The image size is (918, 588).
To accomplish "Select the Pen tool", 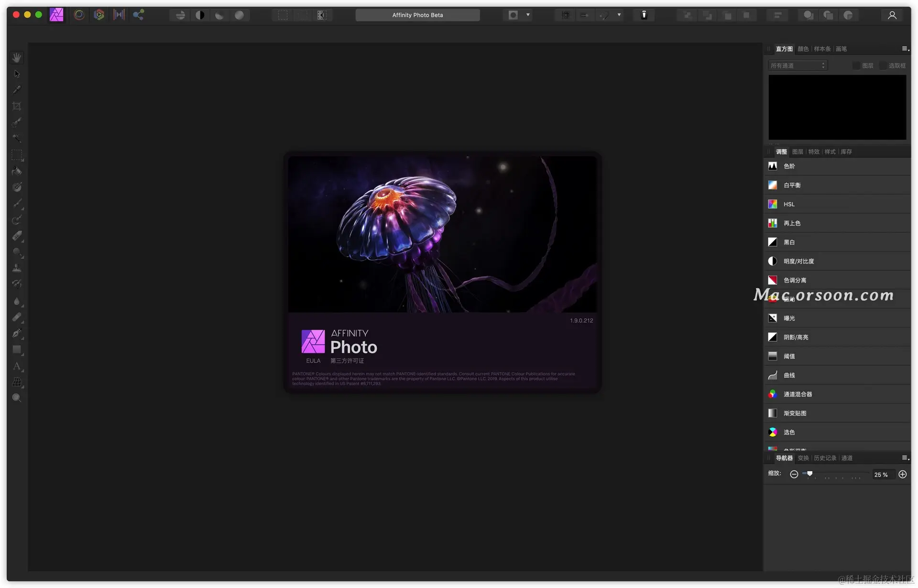I will pos(17,333).
